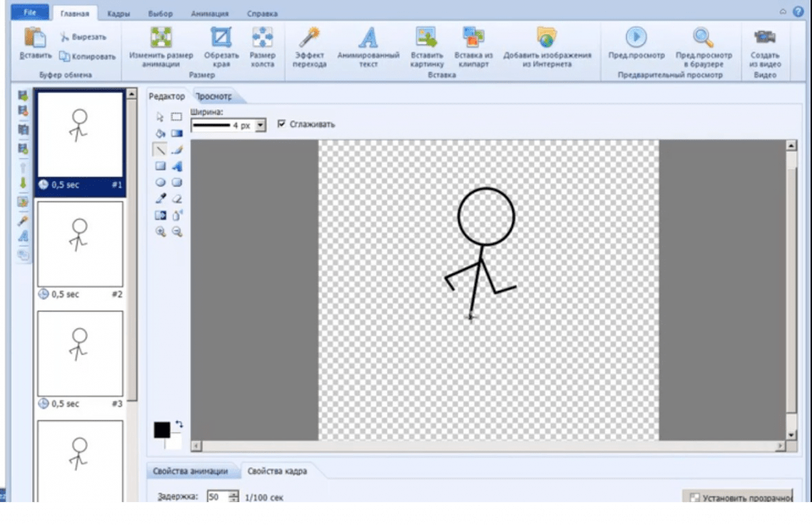Click sidebar duplicate frames filmstrip icon
812x525 pixels.
pos(23,129)
